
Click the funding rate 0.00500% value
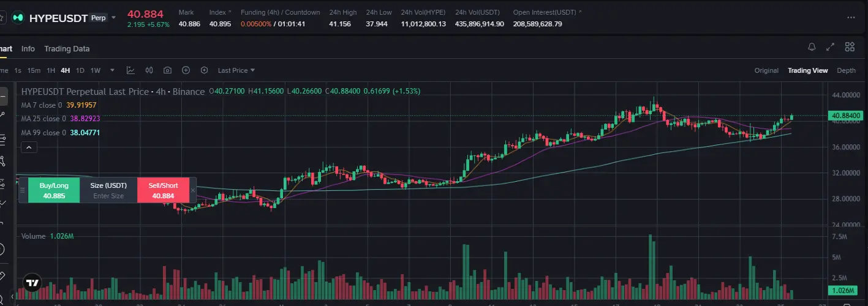pos(255,24)
